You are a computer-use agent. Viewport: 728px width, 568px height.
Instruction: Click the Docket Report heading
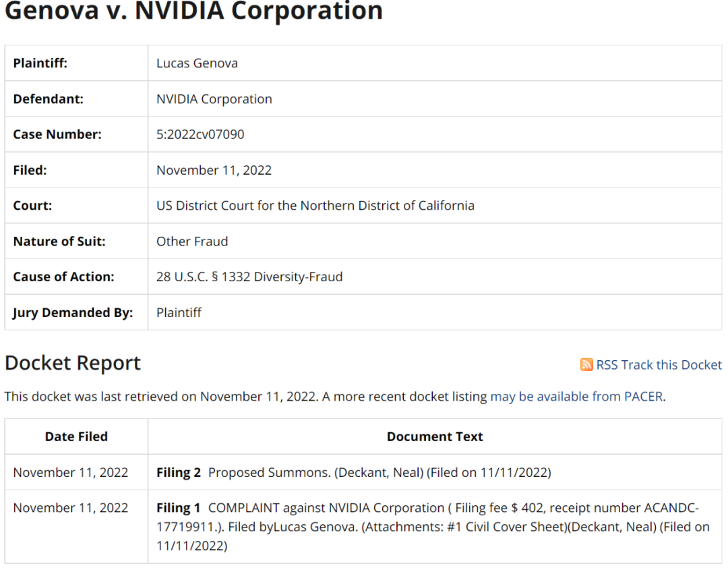click(73, 363)
